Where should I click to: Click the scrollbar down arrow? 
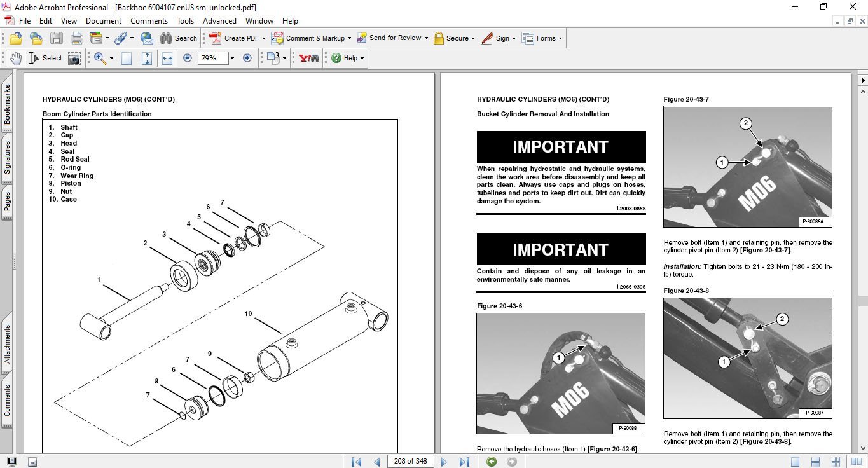coord(862,448)
